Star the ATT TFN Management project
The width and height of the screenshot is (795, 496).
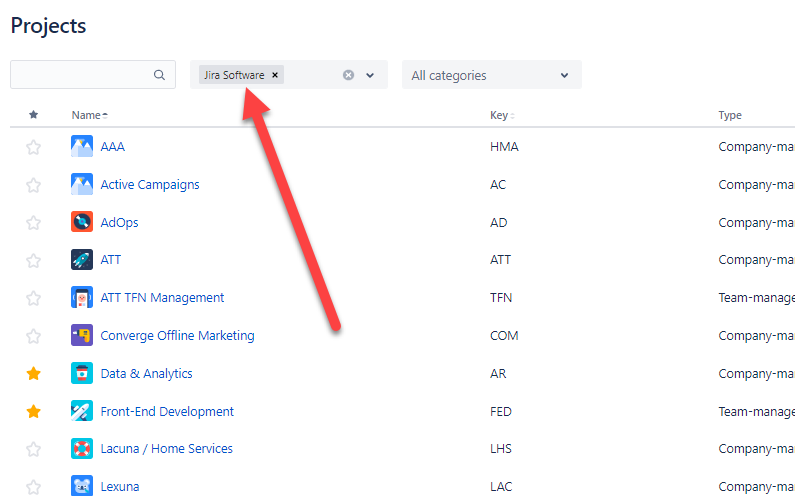click(x=33, y=298)
